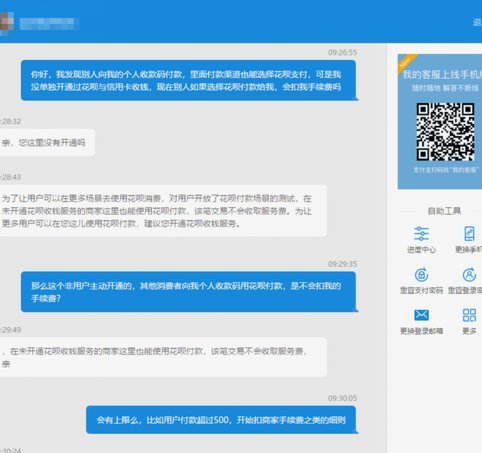482x453 pixels.
Task: Open the 重置支付密码 reset payment password icon
Action: 421,275
